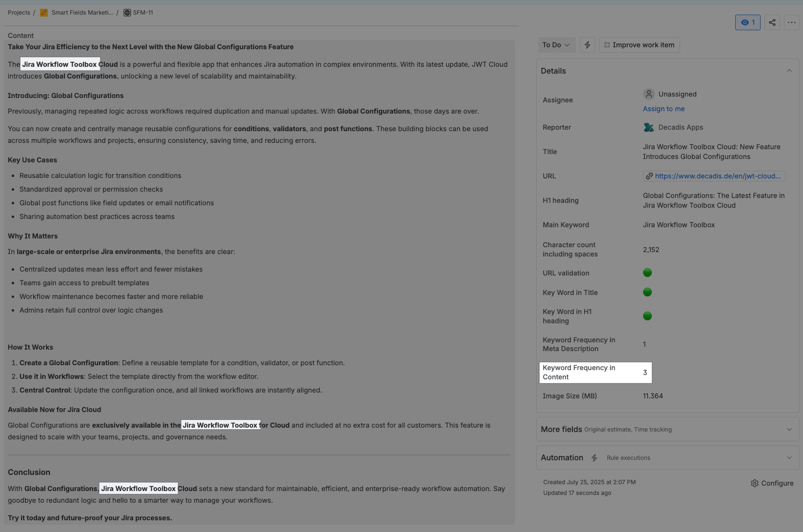
Task: Click the Smart Fields Marketing project icon
Action: tap(44, 13)
